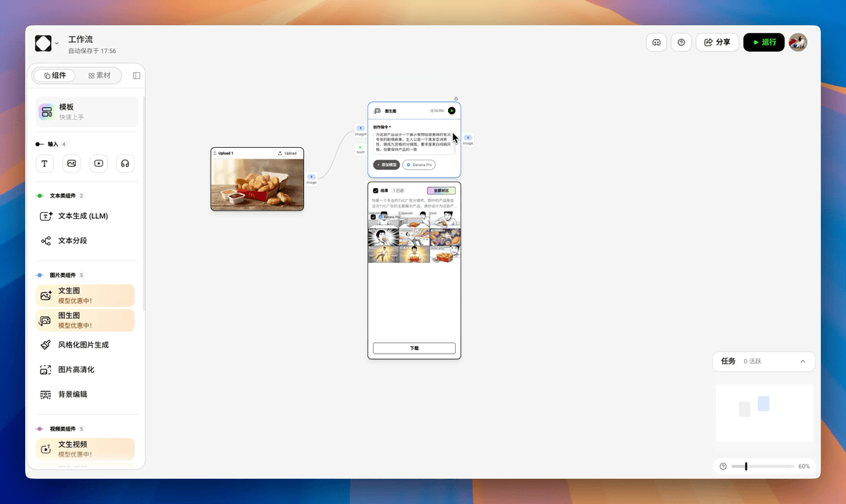Toggle the 结果 select-all checkbox
The height and width of the screenshot is (504, 846).
click(376, 190)
